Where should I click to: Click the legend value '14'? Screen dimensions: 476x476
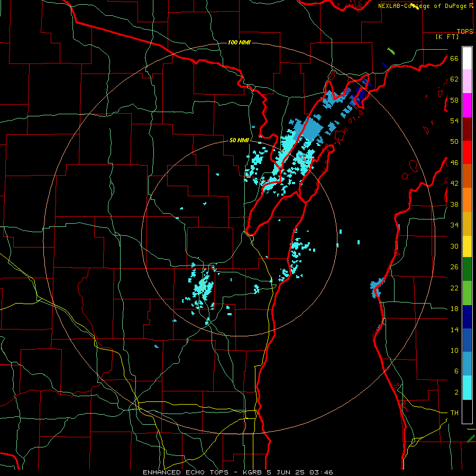point(454,329)
